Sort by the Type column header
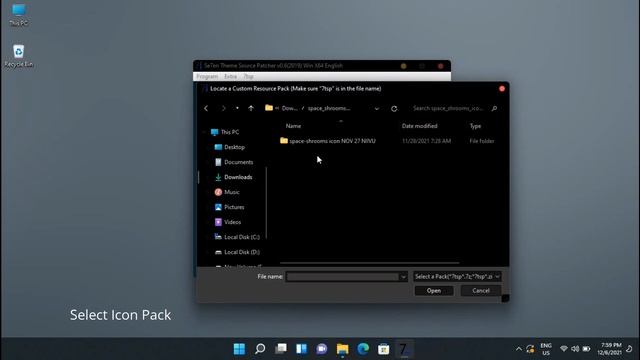 475,126
